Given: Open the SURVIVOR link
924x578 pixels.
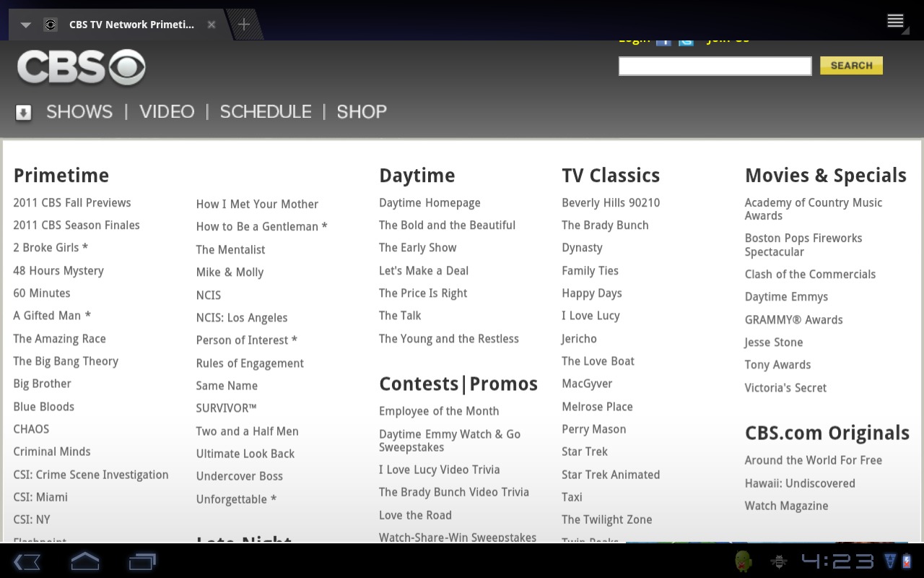Looking at the screenshot, I should (227, 408).
